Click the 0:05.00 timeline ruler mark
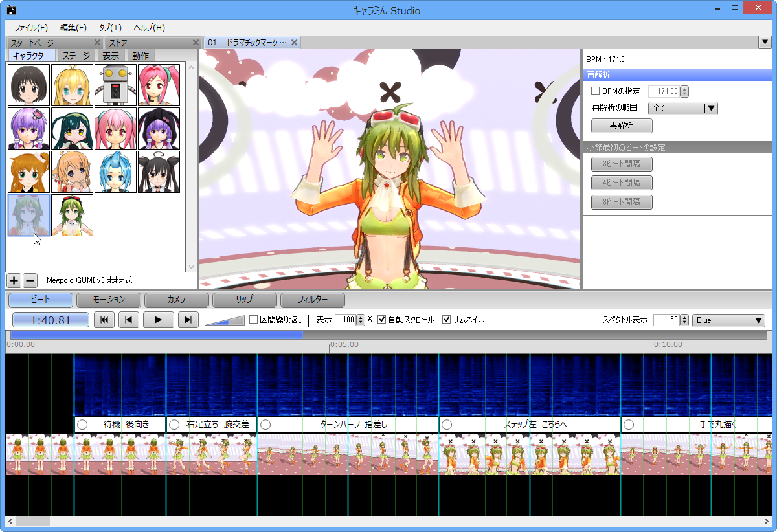The image size is (777, 532). point(344,345)
